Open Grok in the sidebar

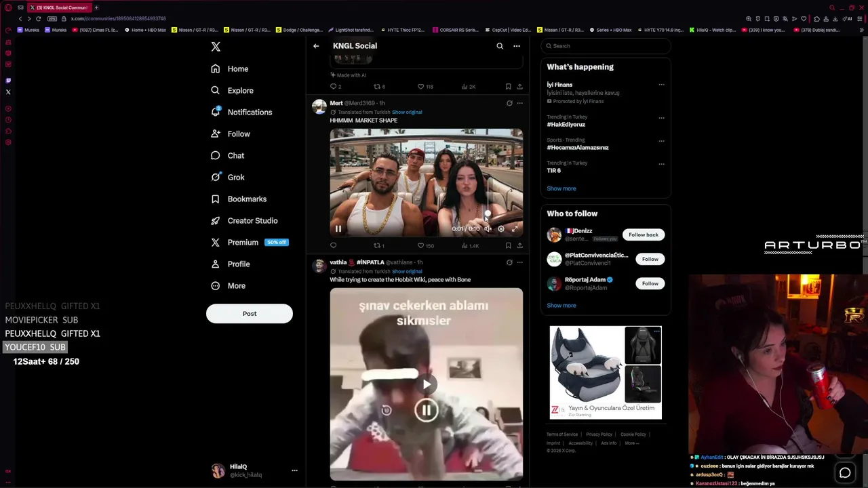227,177
